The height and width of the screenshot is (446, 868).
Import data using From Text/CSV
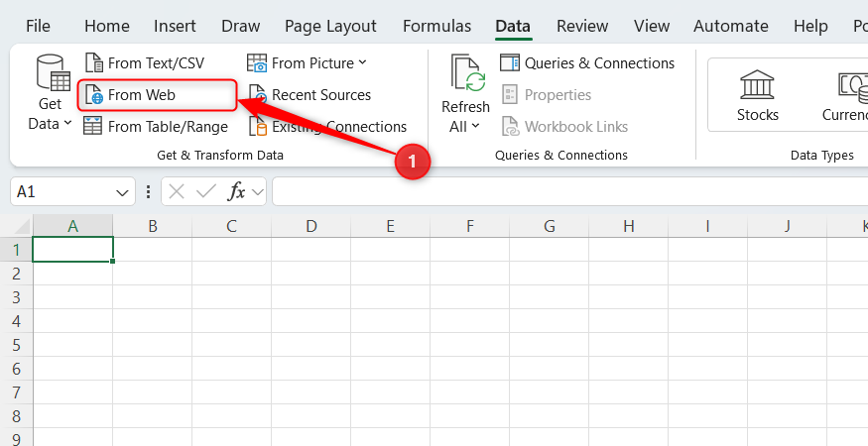(x=145, y=63)
